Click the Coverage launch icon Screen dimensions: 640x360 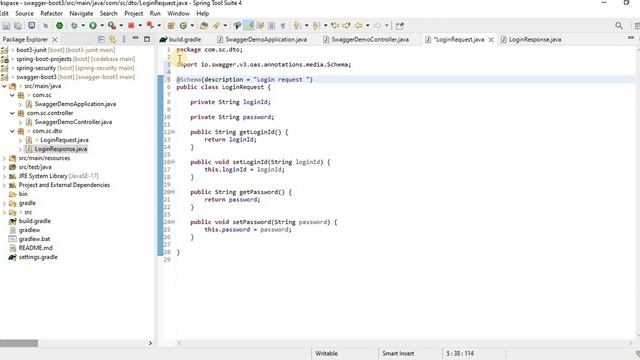pyautogui.click(x=112, y=26)
